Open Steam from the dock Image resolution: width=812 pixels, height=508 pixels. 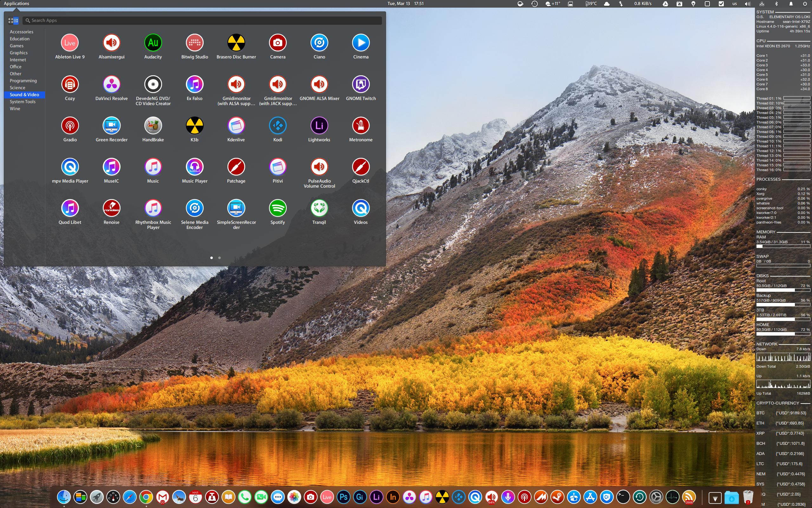[557, 497]
